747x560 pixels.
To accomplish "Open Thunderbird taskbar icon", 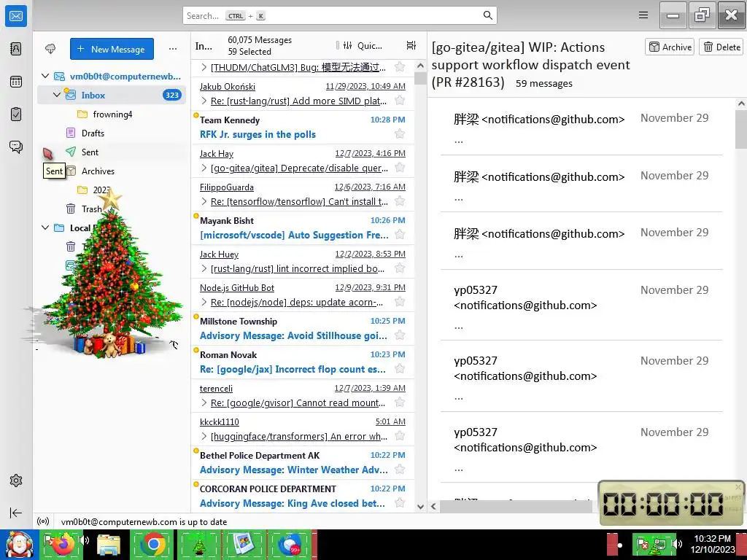I will click(290, 544).
